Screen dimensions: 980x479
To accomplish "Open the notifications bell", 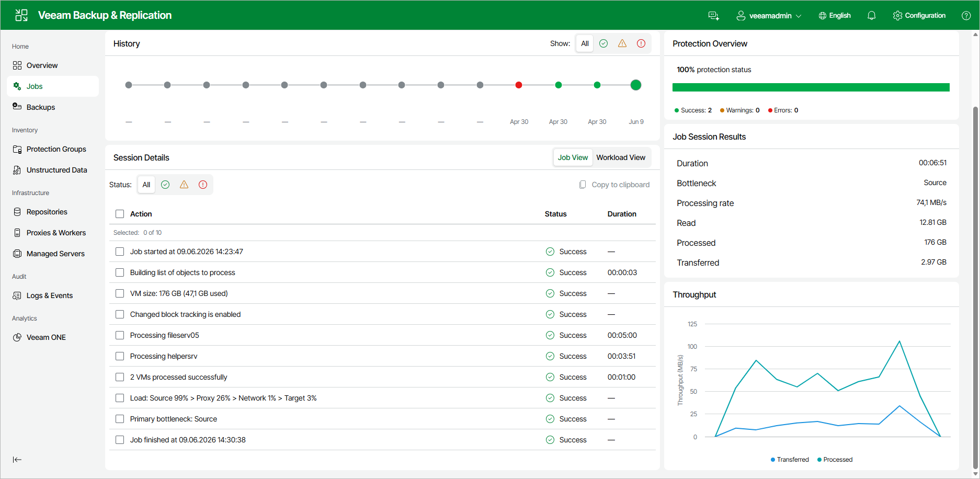I will [871, 16].
